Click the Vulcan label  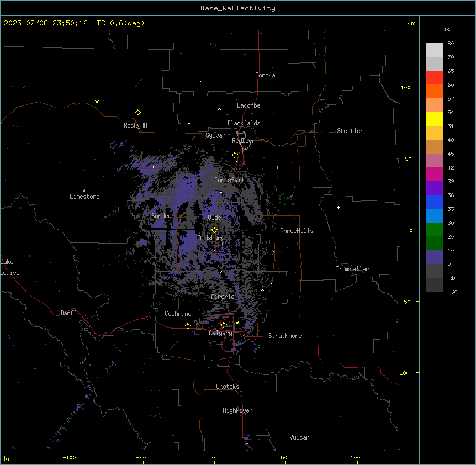click(x=299, y=437)
